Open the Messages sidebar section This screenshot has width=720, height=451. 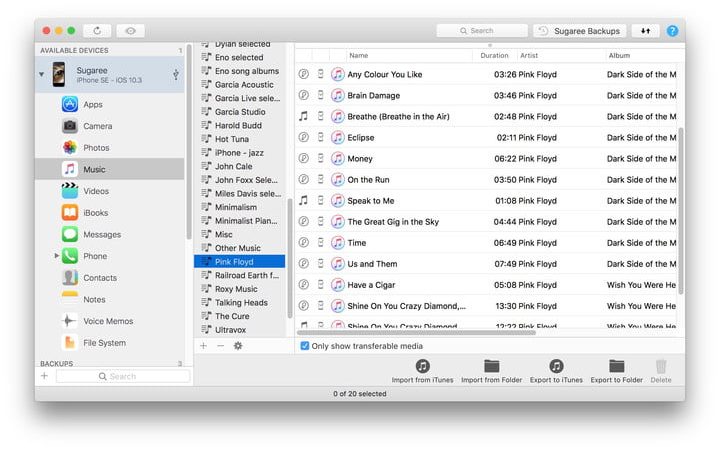(x=101, y=234)
